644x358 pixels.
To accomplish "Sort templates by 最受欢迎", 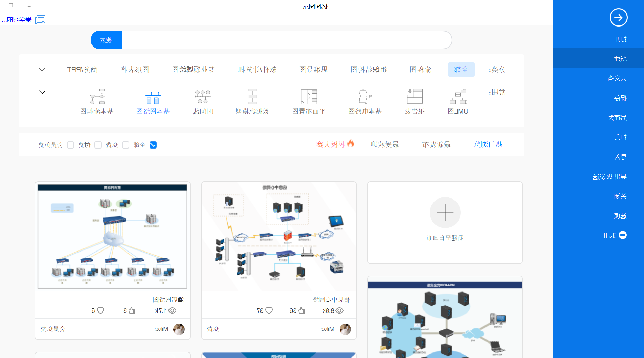I will tap(385, 145).
